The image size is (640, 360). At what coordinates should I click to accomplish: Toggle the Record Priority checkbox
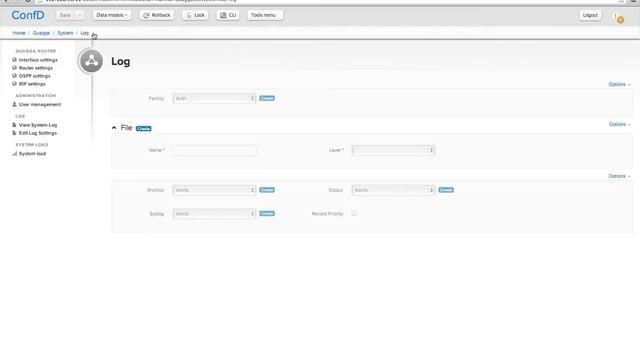[354, 213]
